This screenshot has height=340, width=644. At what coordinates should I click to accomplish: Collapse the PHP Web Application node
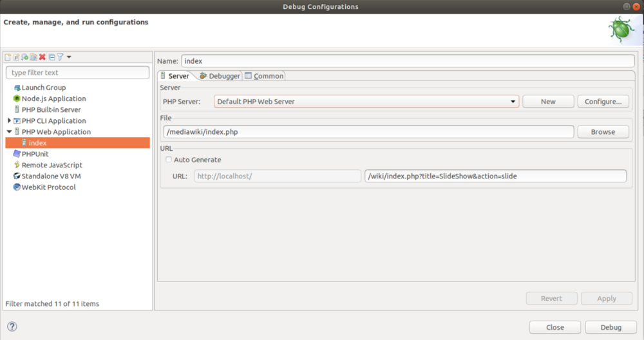[x=9, y=132]
